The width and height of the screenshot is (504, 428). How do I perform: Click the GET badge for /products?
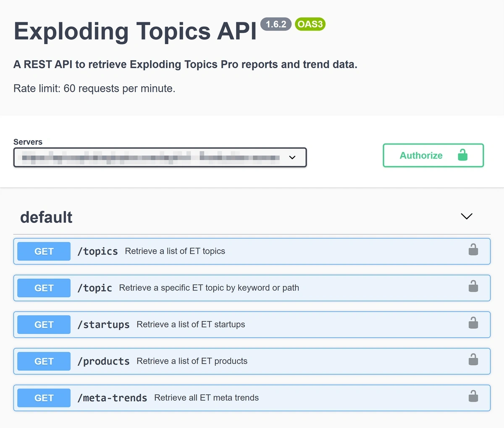click(44, 361)
